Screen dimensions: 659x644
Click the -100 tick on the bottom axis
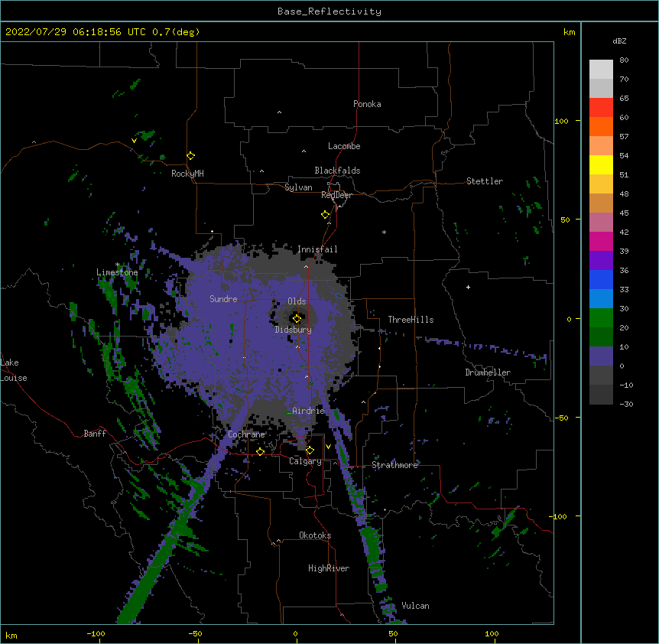96,634
